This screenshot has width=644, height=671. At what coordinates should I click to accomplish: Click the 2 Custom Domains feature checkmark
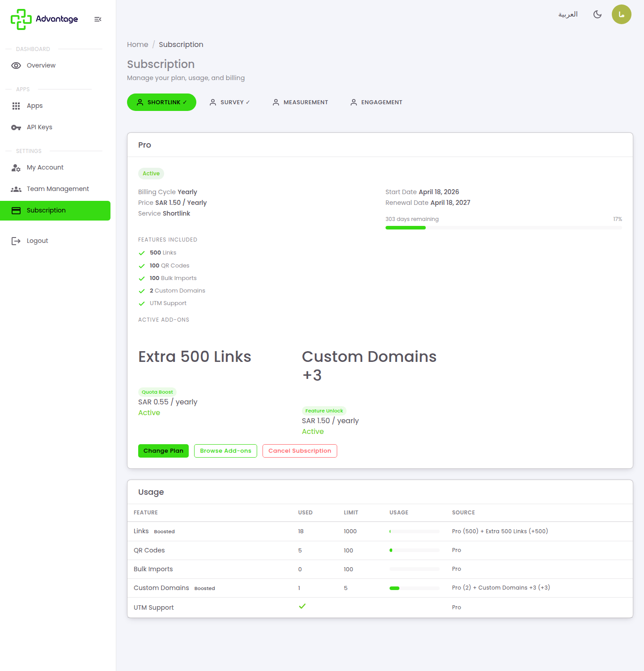[x=142, y=291]
